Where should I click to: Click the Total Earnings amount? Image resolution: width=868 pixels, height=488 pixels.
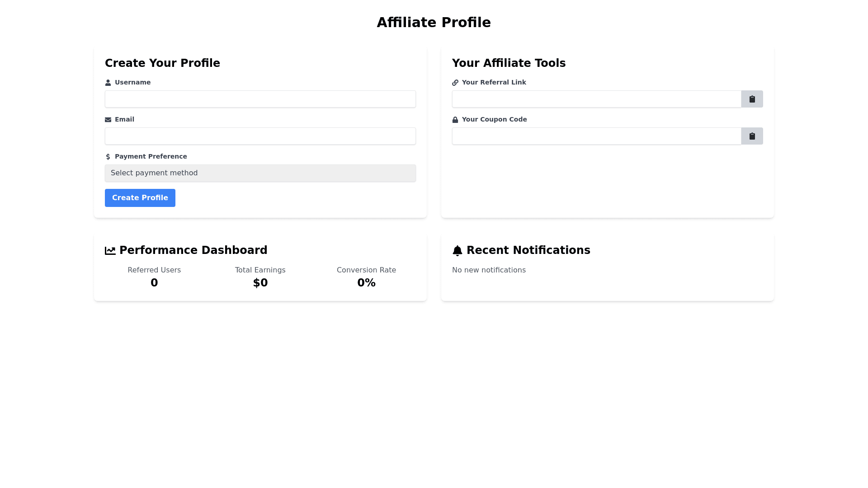click(x=260, y=283)
